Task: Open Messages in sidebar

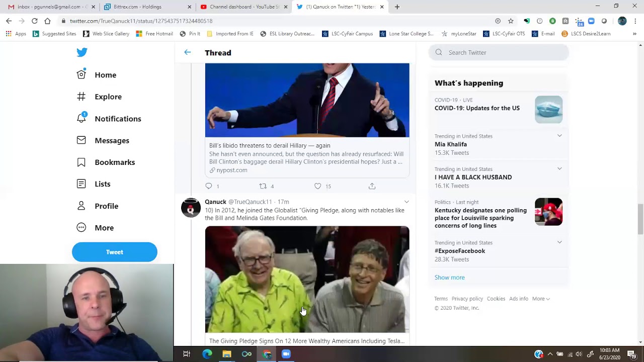Action: [x=103, y=140]
